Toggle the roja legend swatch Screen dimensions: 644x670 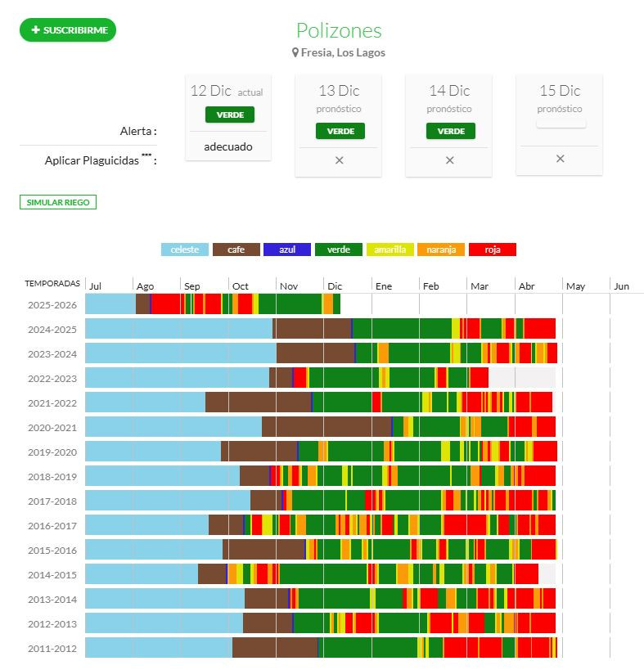coord(492,250)
